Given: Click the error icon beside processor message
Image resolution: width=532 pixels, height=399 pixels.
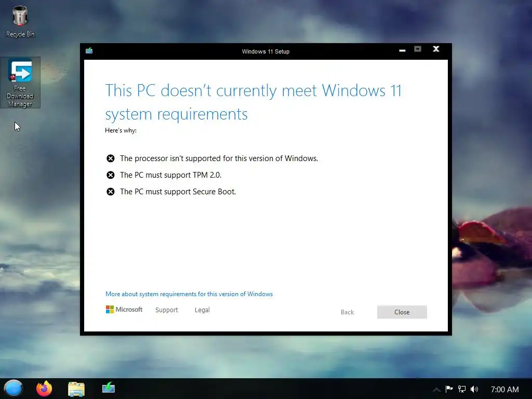Looking at the screenshot, I should (x=111, y=158).
